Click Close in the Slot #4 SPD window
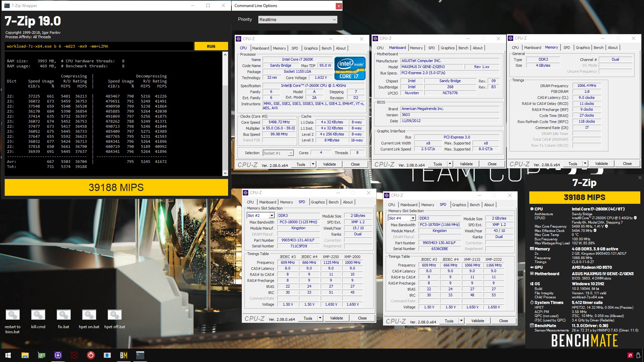Image resolution: width=644 pixels, height=362 pixels. (x=503, y=321)
